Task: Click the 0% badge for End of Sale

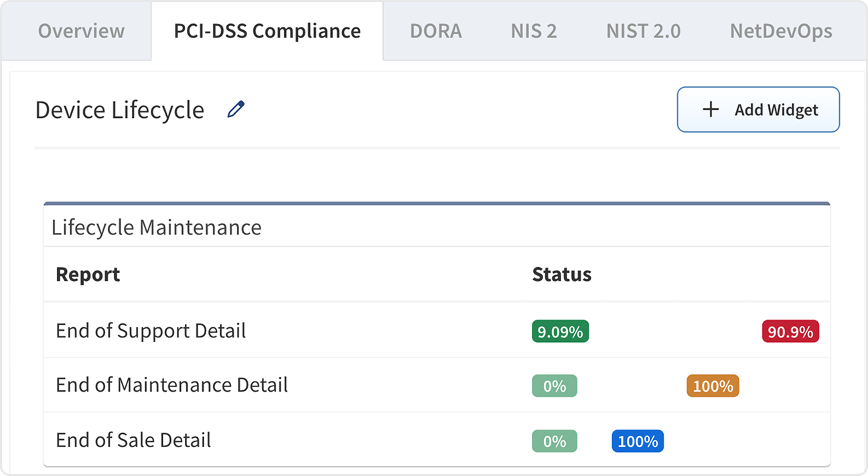Action: click(555, 441)
